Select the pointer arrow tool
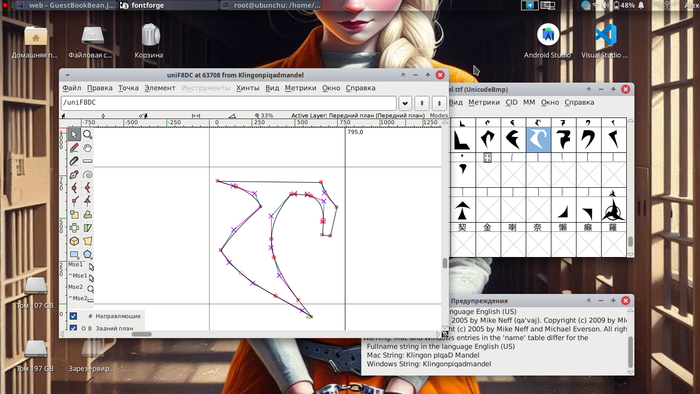 click(74, 134)
